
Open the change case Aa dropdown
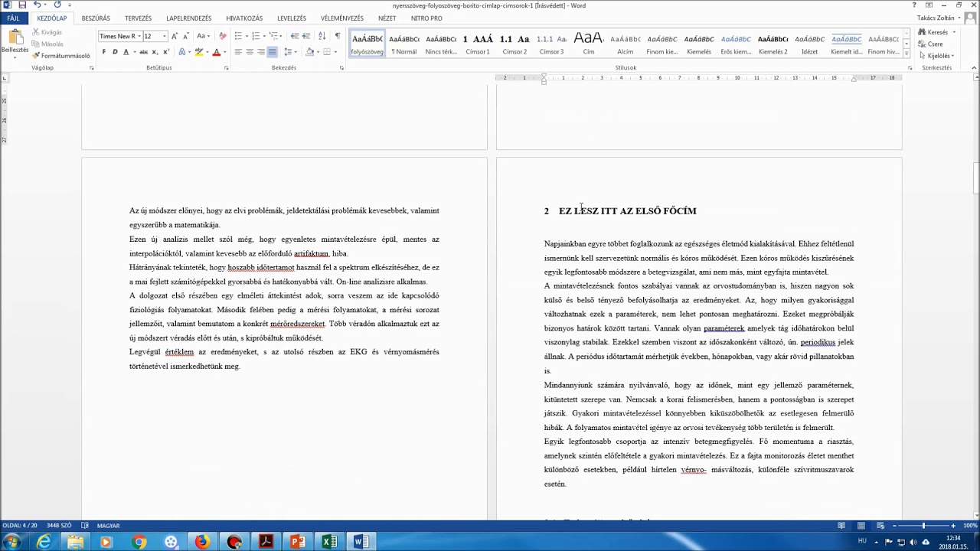point(203,36)
